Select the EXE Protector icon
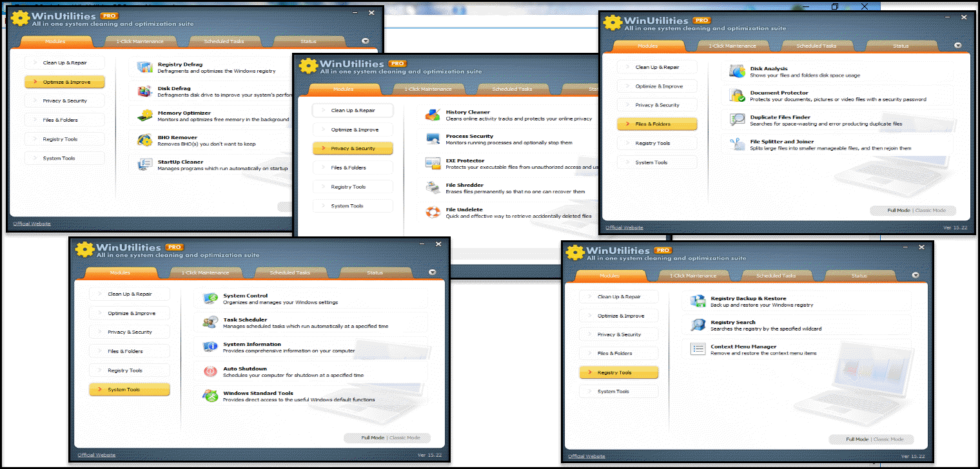 (433, 164)
